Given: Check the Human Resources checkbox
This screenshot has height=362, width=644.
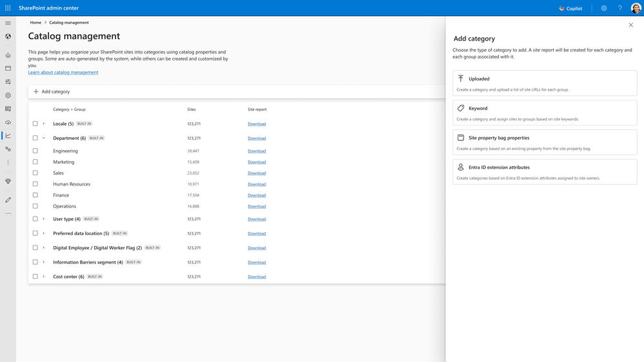Looking at the screenshot, I should tap(35, 184).
